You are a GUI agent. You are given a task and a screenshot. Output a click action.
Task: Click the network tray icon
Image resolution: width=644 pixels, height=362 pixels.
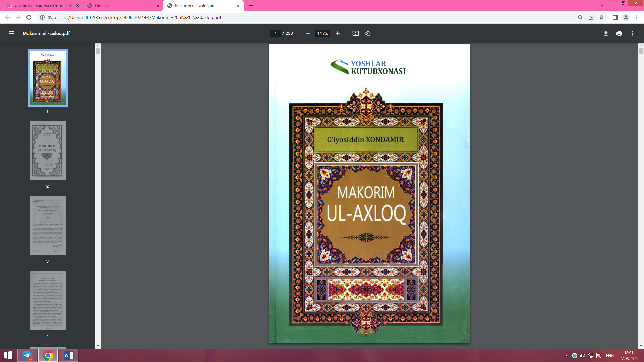[x=591, y=356]
